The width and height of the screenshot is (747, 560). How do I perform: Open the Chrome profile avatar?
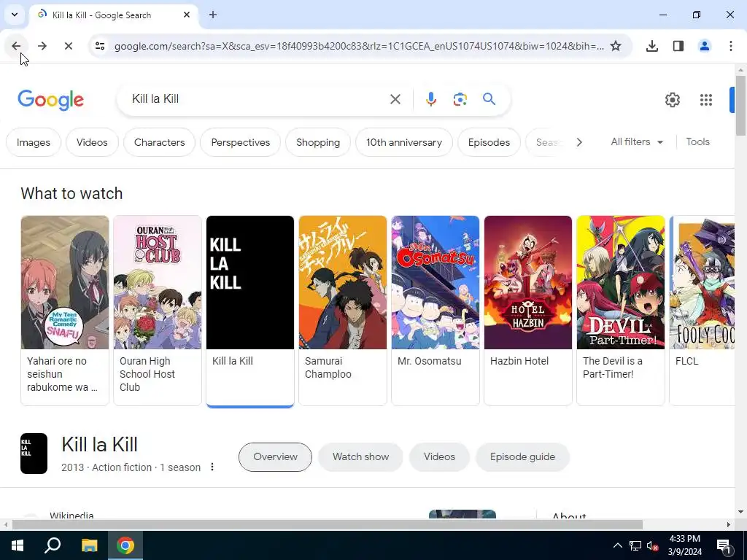pos(704,46)
